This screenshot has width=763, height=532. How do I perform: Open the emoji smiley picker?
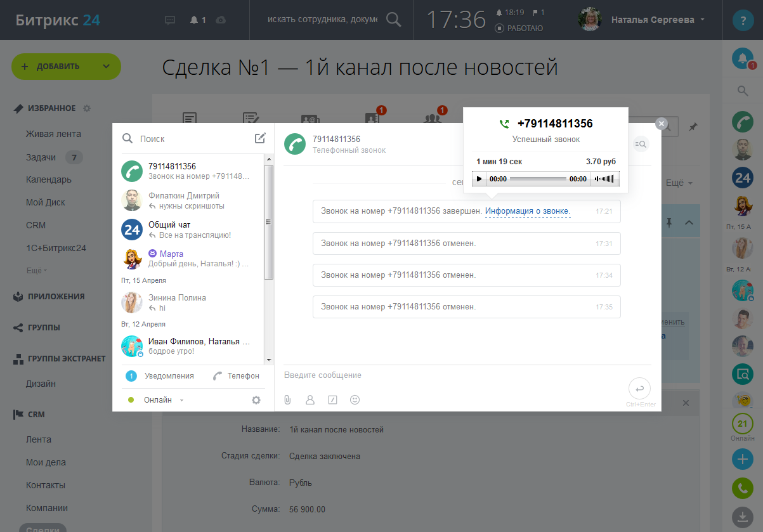coord(355,400)
